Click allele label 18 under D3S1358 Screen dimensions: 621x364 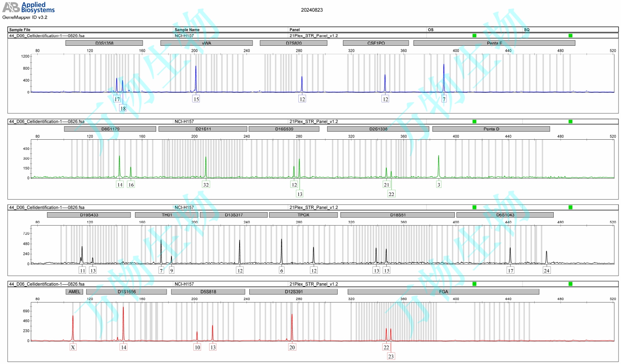point(123,108)
